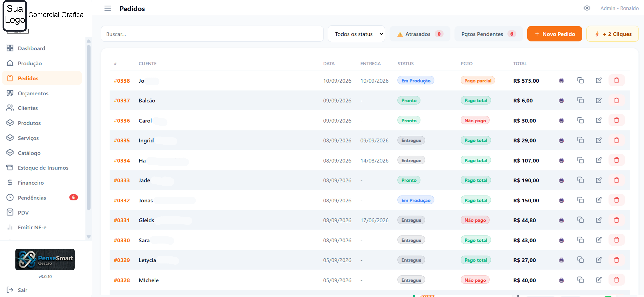Delete order #0335 Ingrid
The image size is (644, 297).
[x=617, y=140]
